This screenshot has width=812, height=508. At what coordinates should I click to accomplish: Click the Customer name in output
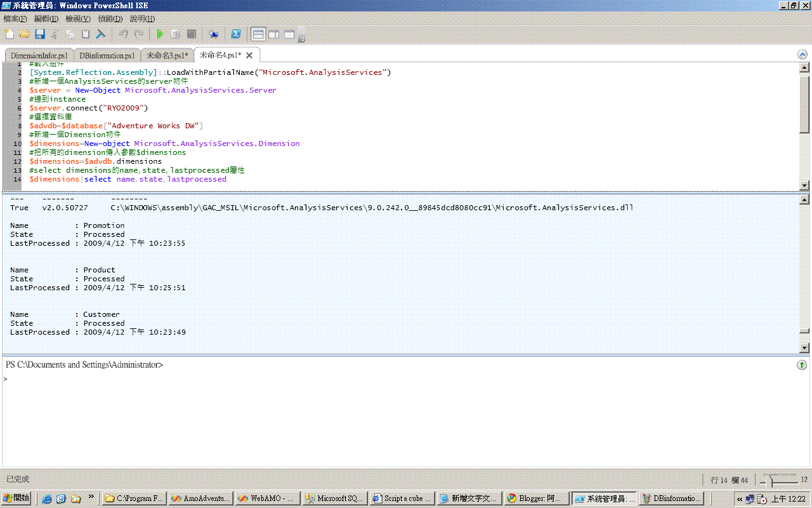click(x=101, y=314)
